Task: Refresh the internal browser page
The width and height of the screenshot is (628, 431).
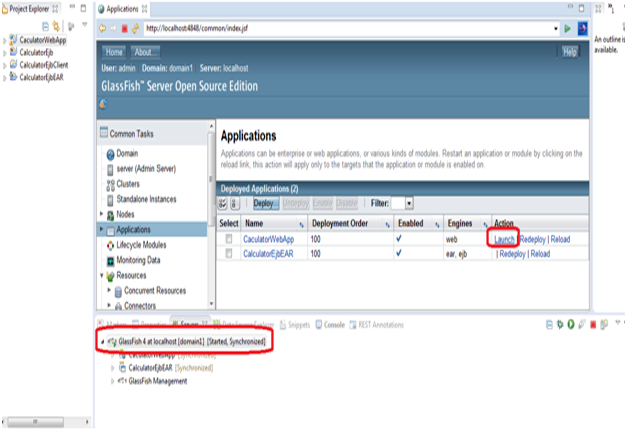Action: point(136,28)
